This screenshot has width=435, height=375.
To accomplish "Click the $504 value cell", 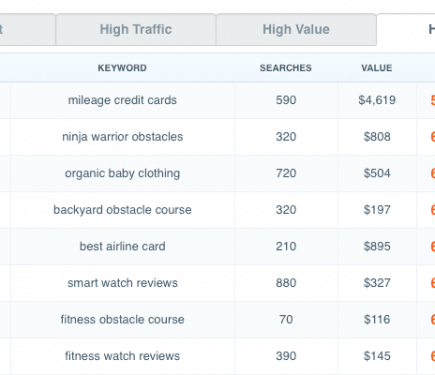I will click(x=377, y=173).
